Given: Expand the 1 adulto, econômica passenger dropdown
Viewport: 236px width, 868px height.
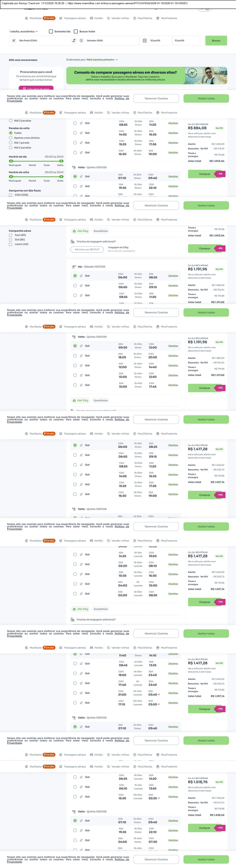Looking at the screenshot, I should [x=24, y=31].
